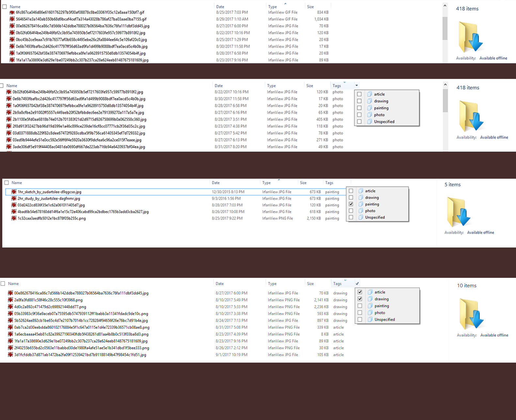Sort by Name column in the 10-items view

pyautogui.click(x=13, y=284)
